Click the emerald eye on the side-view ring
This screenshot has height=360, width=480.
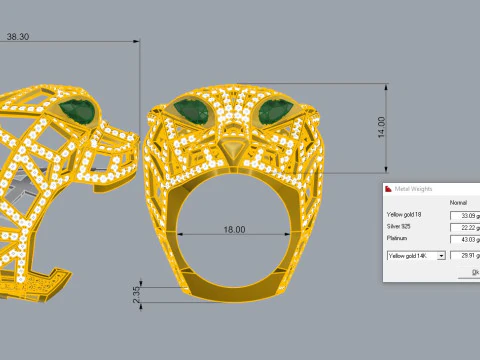pyautogui.click(x=78, y=111)
